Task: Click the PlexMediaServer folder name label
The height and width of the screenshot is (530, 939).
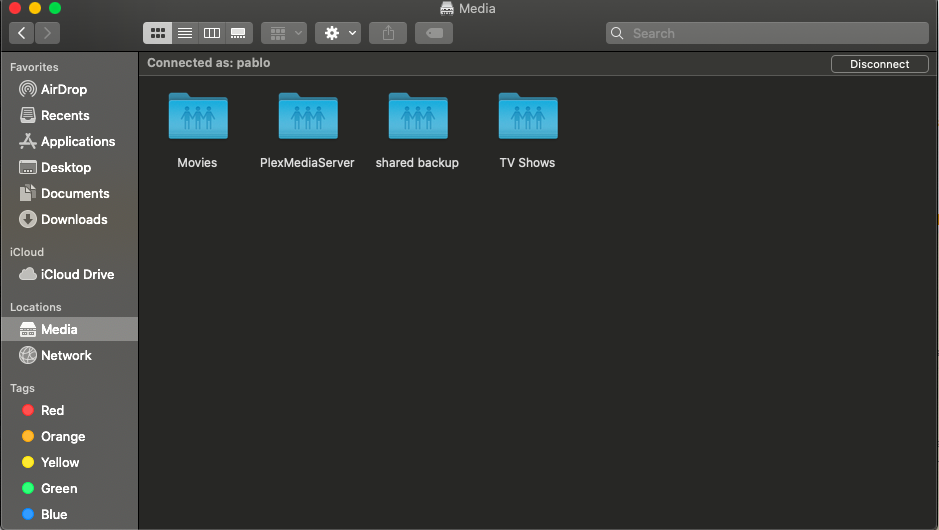Action: [307, 162]
